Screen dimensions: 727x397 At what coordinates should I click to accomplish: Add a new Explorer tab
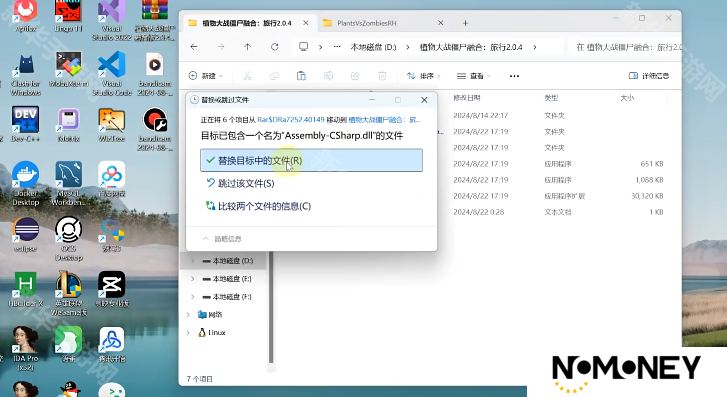click(x=466, y=23)
